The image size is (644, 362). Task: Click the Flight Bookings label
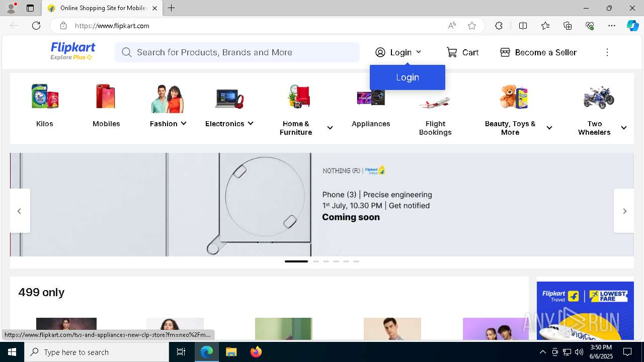click(x=435, y=128)
